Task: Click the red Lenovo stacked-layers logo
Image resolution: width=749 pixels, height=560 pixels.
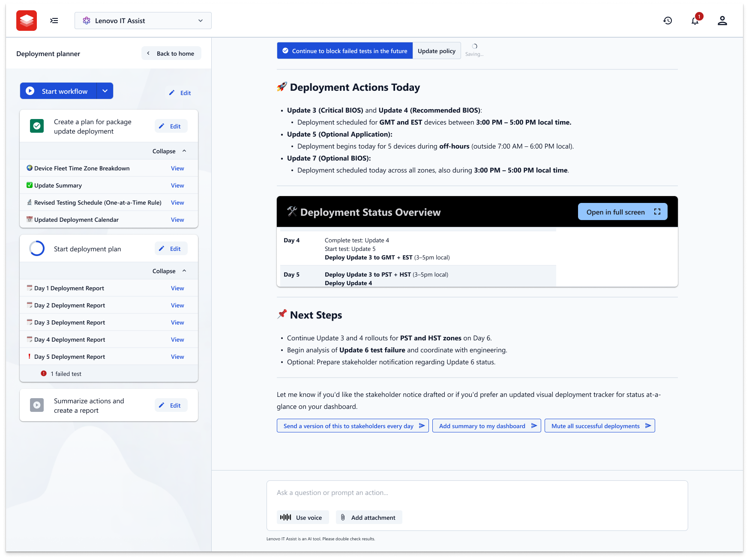Action: 27,21
